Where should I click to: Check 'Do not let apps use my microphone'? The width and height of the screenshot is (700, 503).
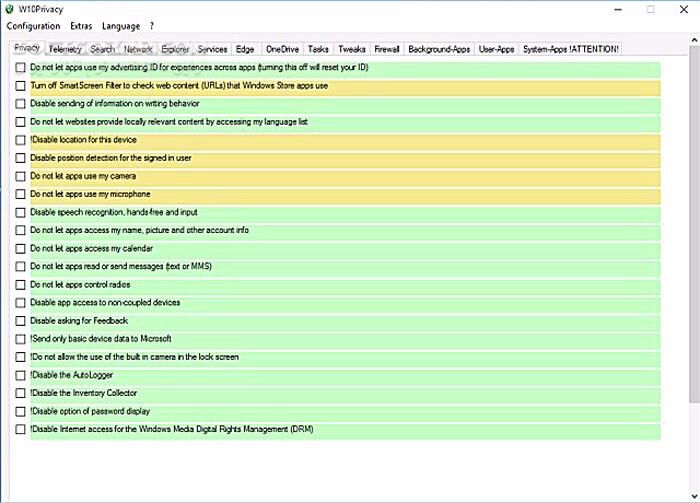point(21,194)
